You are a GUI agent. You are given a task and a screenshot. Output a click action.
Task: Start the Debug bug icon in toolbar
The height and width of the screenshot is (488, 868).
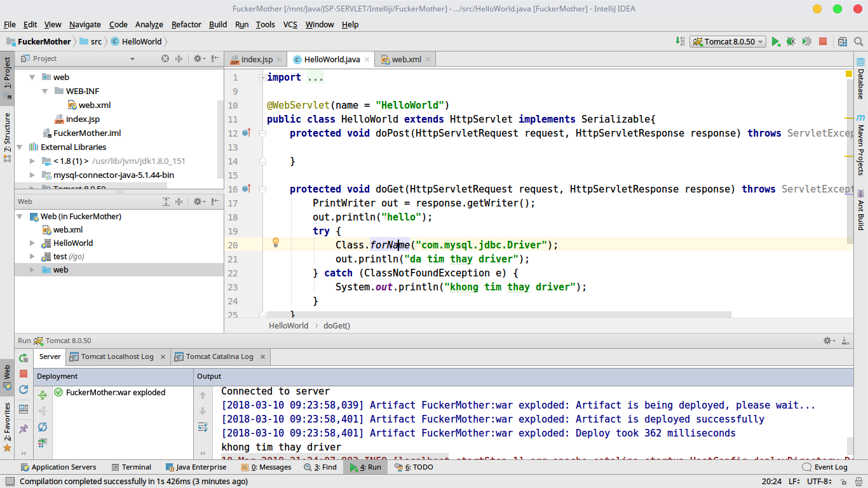point(790,41)
